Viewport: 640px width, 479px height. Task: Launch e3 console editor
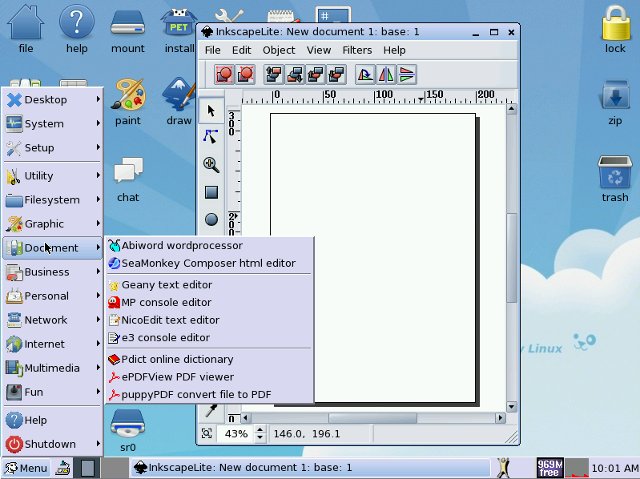coord(209,337)
